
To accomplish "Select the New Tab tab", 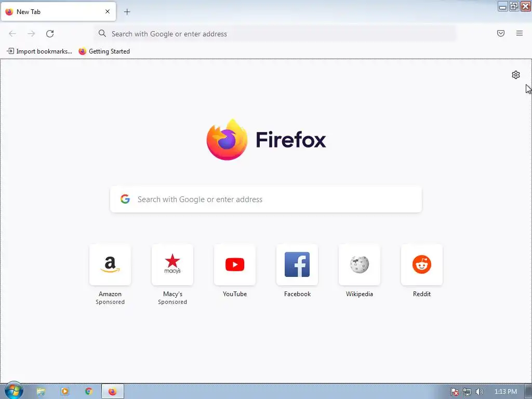I will [58, 11].
